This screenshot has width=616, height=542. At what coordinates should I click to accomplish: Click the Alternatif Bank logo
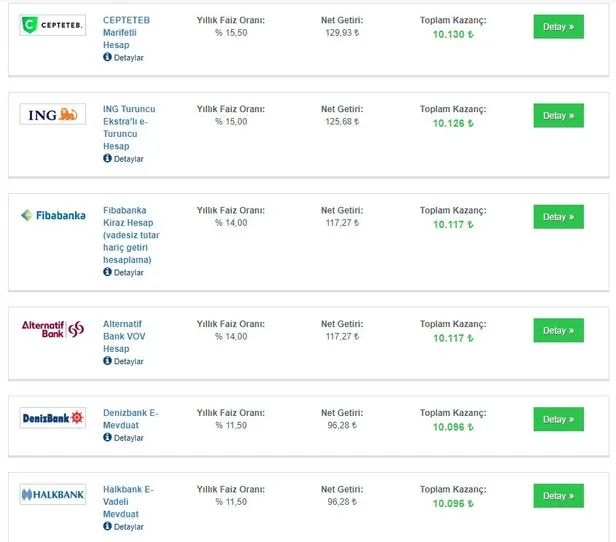pyautogui.click(x=53, y=328)
